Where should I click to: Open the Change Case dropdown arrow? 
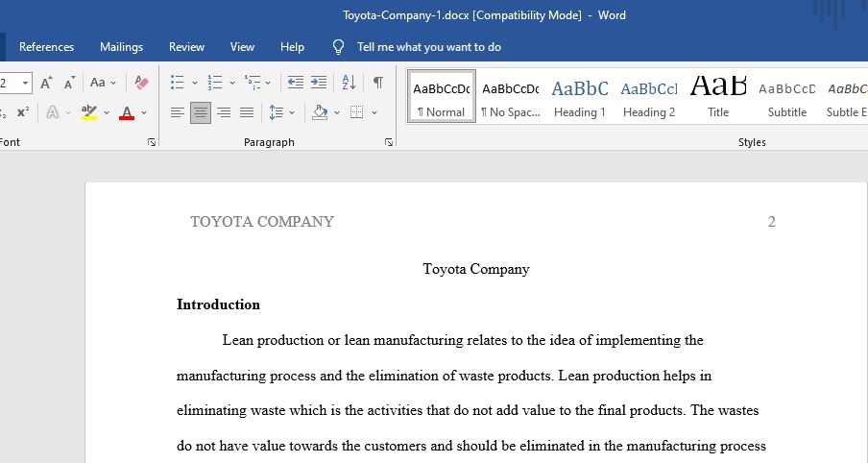click(113, 83)
